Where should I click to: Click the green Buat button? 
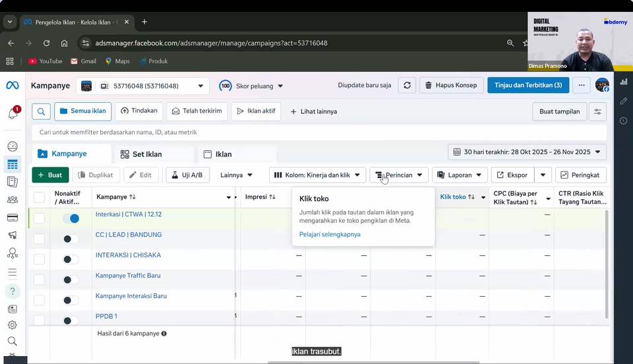50,175
